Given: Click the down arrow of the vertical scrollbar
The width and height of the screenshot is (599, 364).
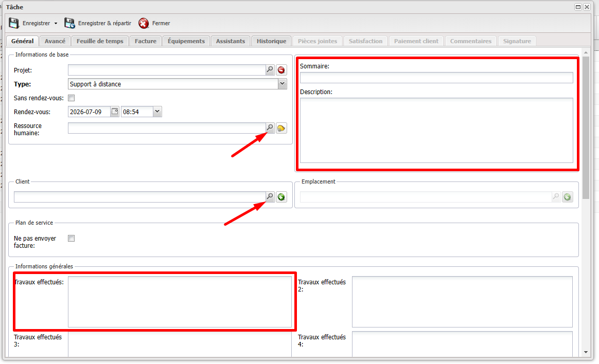Looking at the screenshot, I should pos(586,352).
